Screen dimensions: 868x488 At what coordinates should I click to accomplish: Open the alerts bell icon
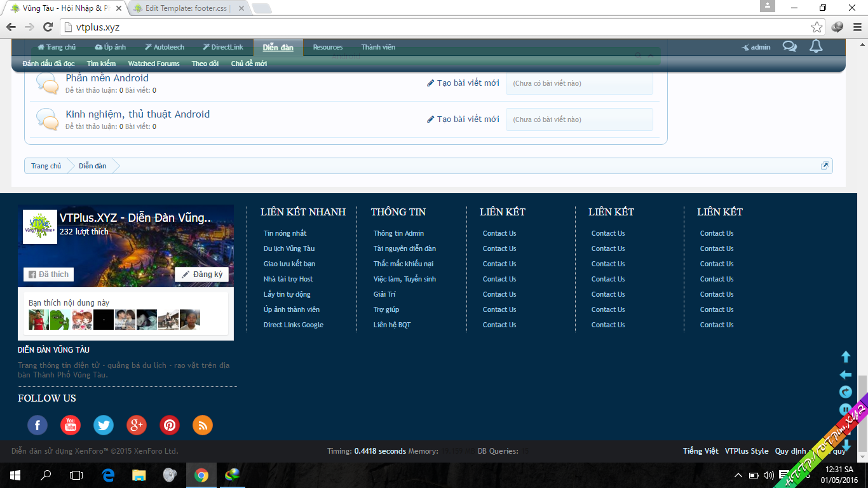point(816,46)
